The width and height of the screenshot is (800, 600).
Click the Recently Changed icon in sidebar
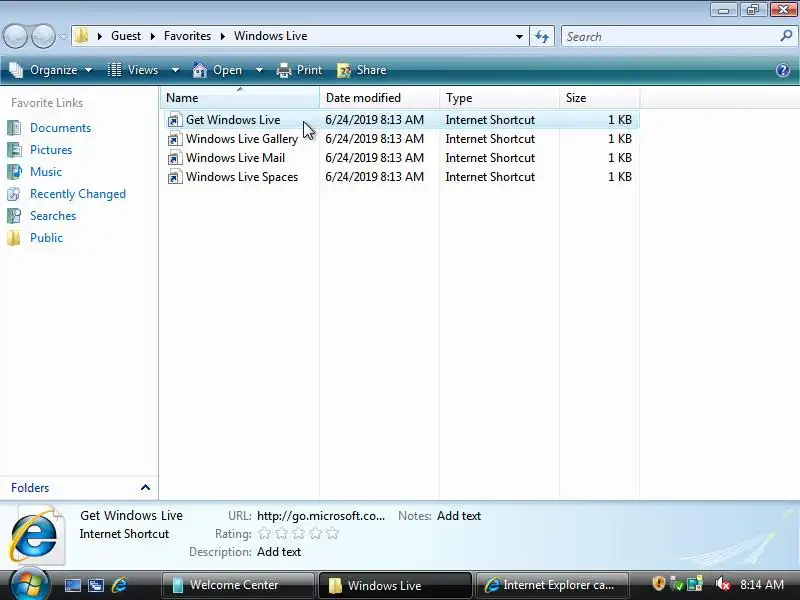14,194
